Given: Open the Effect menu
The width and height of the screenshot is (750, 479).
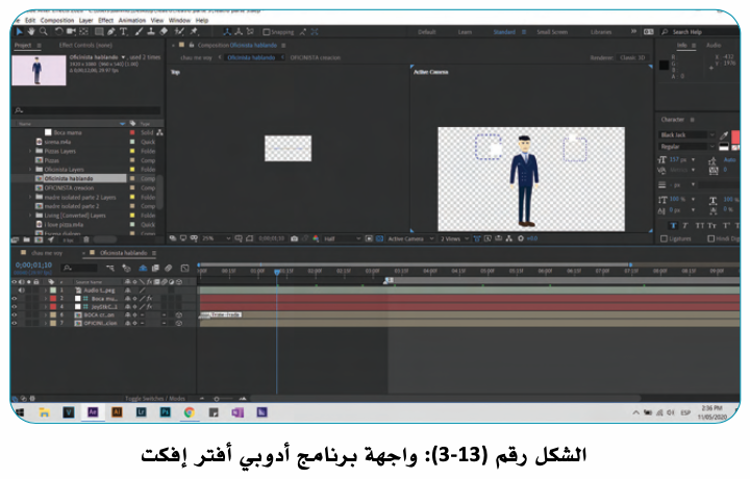Looking at the screenshot, I should click(106, 20).
